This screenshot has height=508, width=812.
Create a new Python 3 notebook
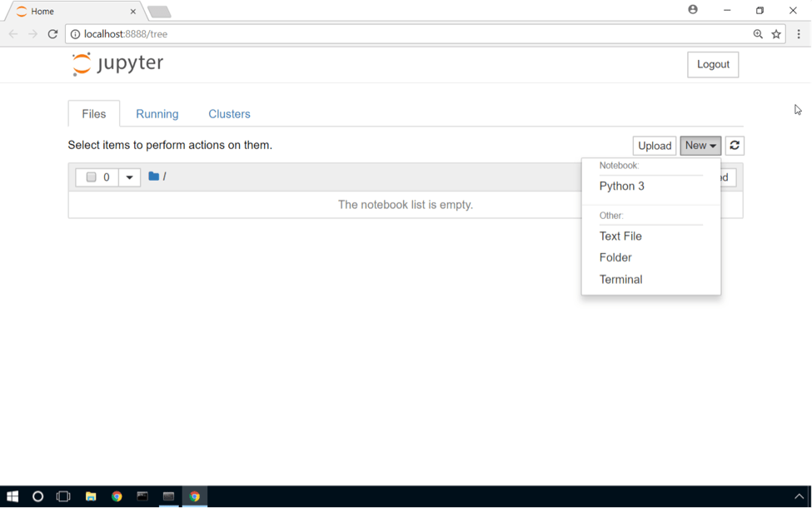pyautogui.click(x=622, y=186)
